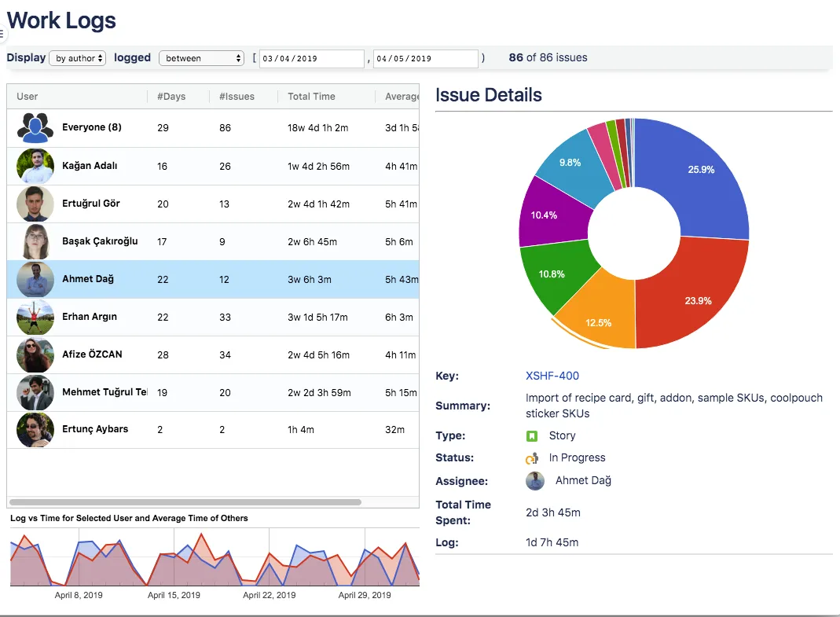Select the Erhan Argın name
This screenshot has width=840, height=617.
point(90,316)
